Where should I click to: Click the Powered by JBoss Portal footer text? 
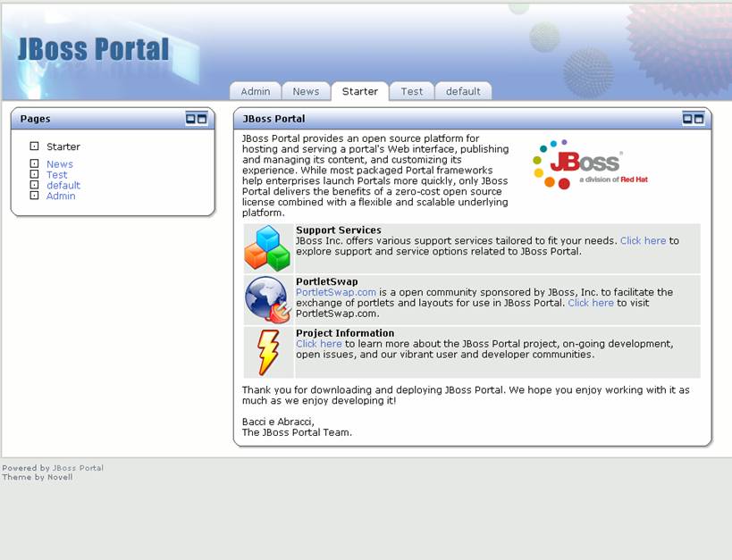53,468
